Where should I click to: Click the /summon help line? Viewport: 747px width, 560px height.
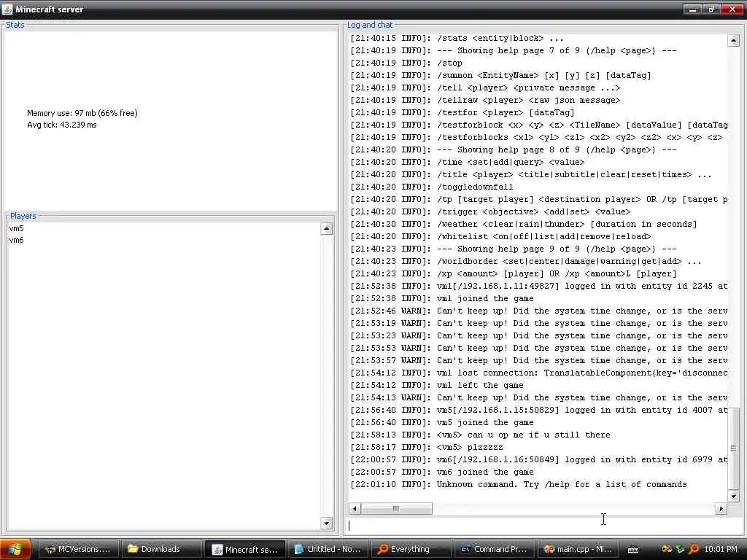500,75
